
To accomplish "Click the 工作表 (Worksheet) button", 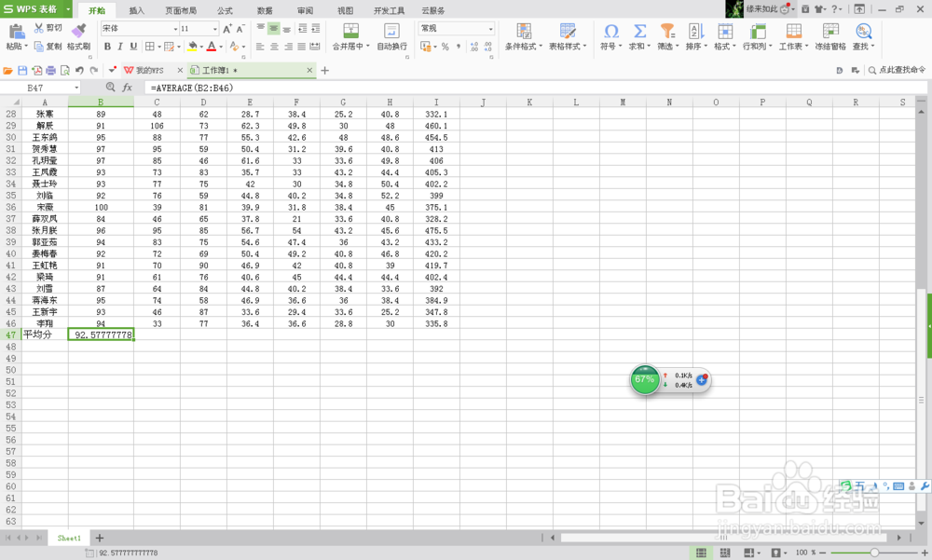I will point(794,37).
